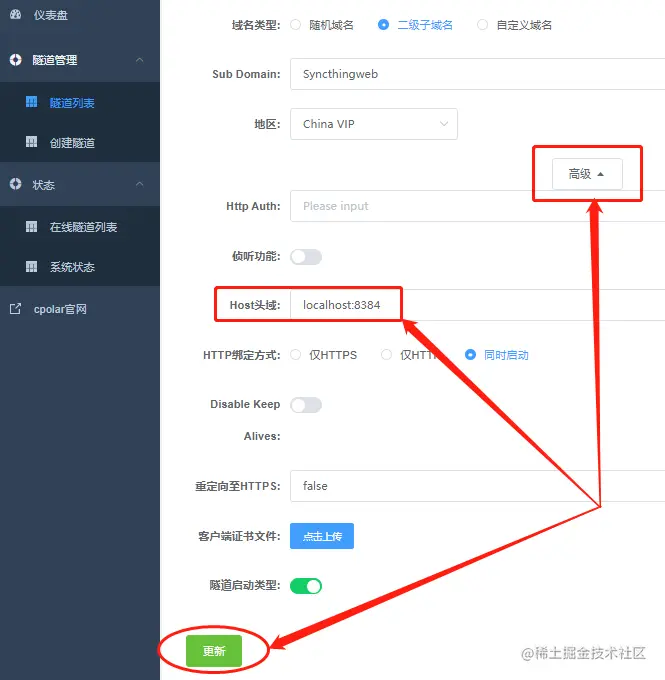665x680 pixels.
Task: Click the status section circle icon
Action: 16,184
